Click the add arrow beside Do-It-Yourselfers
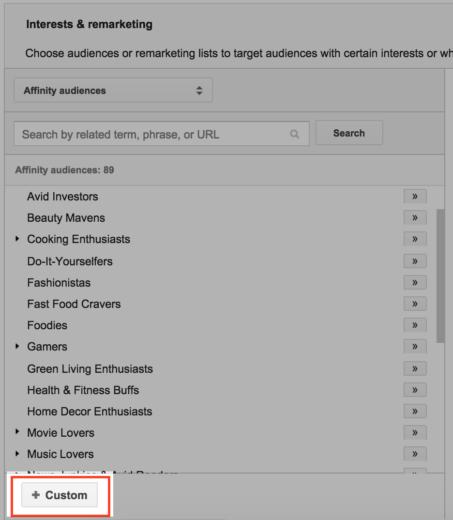 pyautogui.click(x=415, y=261)
